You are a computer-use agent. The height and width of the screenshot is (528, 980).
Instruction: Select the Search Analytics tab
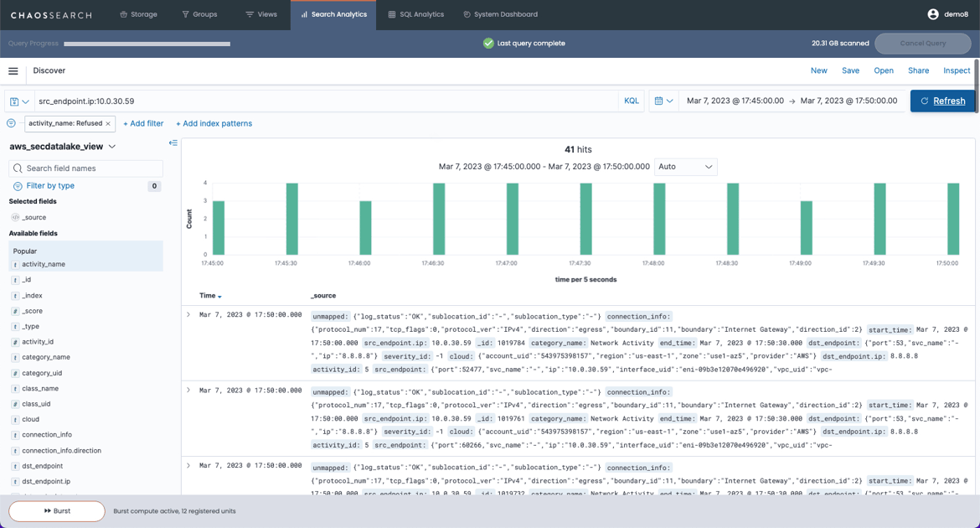coord(333,14)
